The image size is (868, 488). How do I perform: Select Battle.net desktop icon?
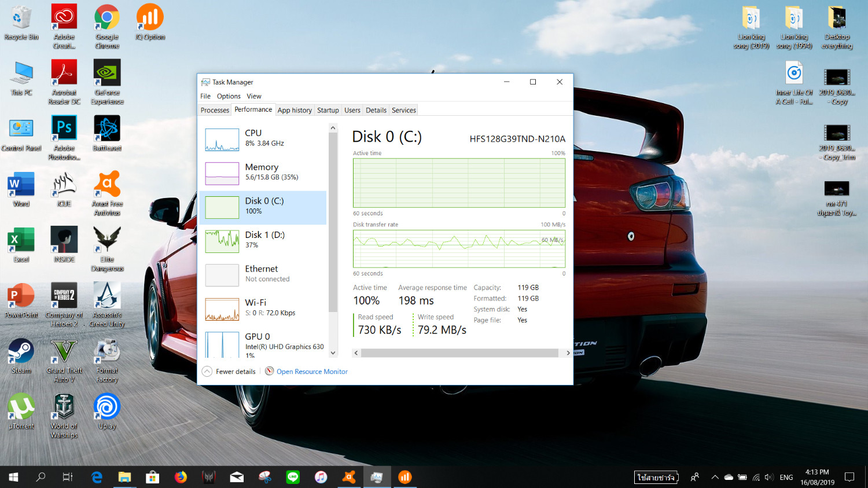pos(107,134)
